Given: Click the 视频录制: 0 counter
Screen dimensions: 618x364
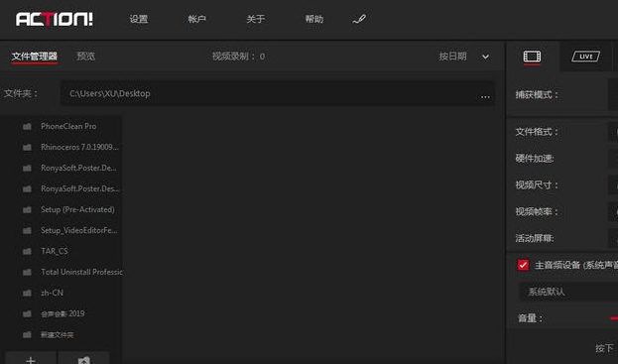Looking at the screenshot, I should tap(238, 57).
